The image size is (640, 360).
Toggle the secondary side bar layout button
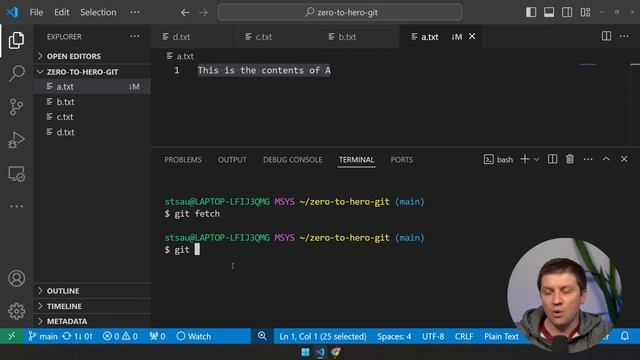[x=567, y=12]
